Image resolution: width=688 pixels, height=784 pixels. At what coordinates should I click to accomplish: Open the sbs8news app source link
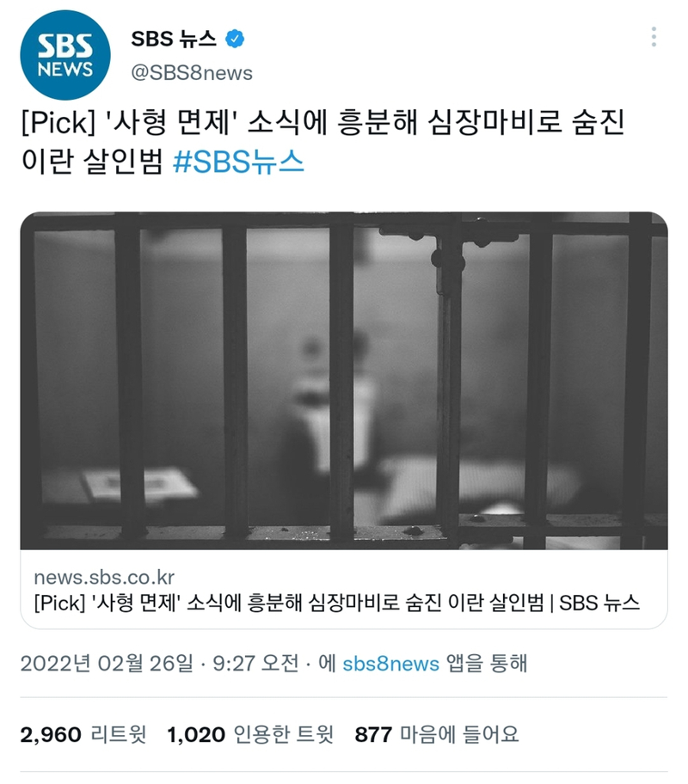click(x=390, y=664)
